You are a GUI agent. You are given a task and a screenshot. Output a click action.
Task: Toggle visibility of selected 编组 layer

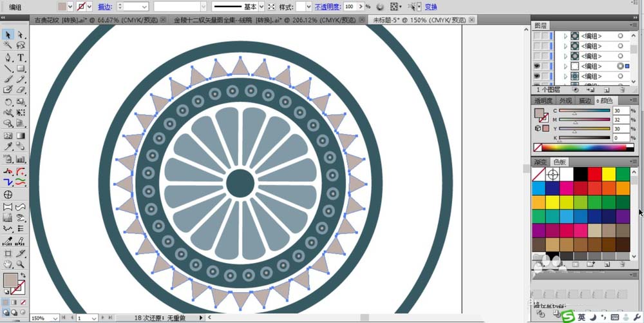[536, 66]
